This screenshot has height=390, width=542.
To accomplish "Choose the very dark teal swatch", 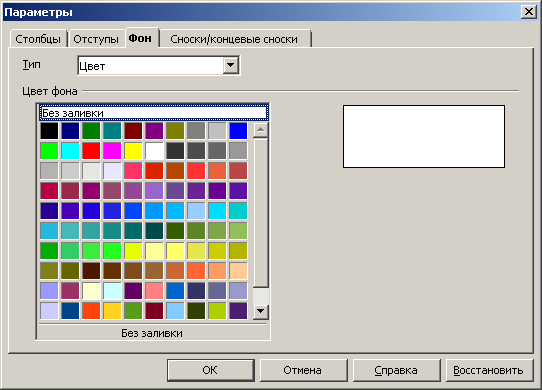I will [154, 231].
